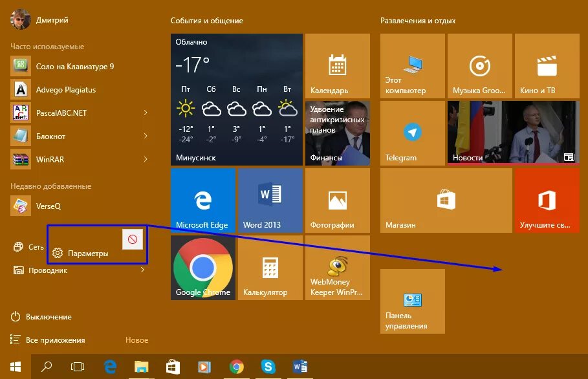This screenshot has width=588, height=379.
Task: Click Выключение power button
Action: pos(41,317)
